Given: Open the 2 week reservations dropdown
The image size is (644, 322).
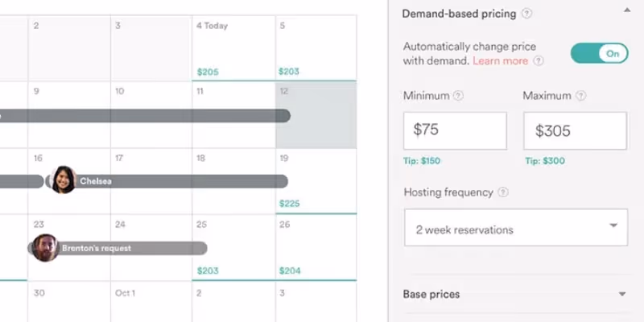Looking at the screenshot, I should click(x=515, y=229).
